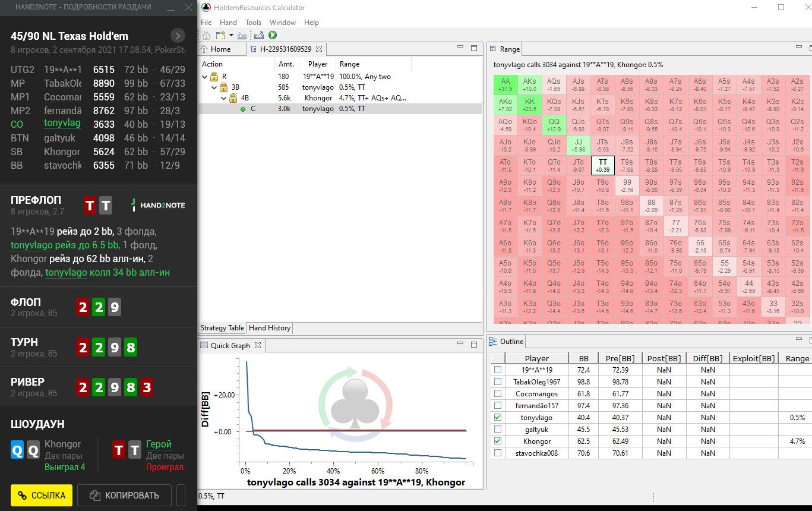
Task: Toggle checkbox for player stavochka008
Action: pyautogui.click(x=497, y=453)
